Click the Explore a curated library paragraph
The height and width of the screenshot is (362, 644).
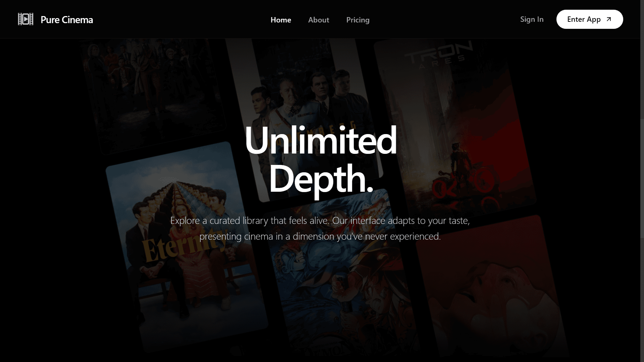click(x=320, y=229)
